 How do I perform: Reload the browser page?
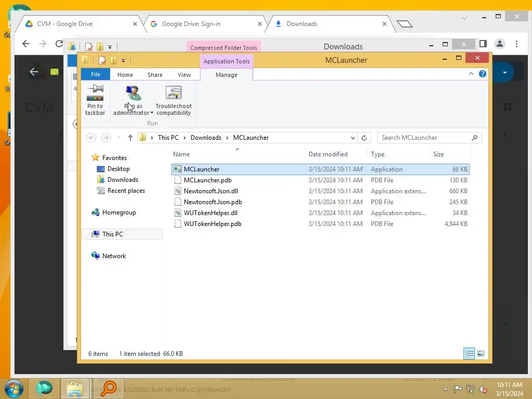59,44
